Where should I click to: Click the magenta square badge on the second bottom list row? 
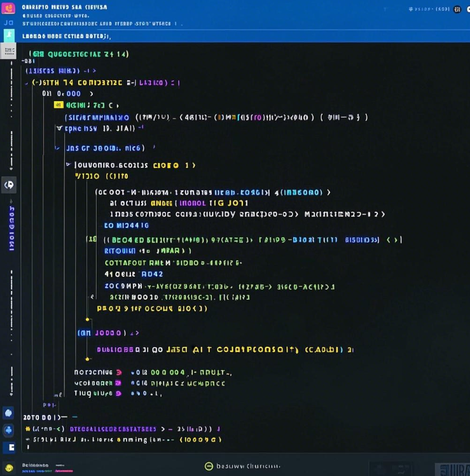pyautogui.click(x=118, y=383)
